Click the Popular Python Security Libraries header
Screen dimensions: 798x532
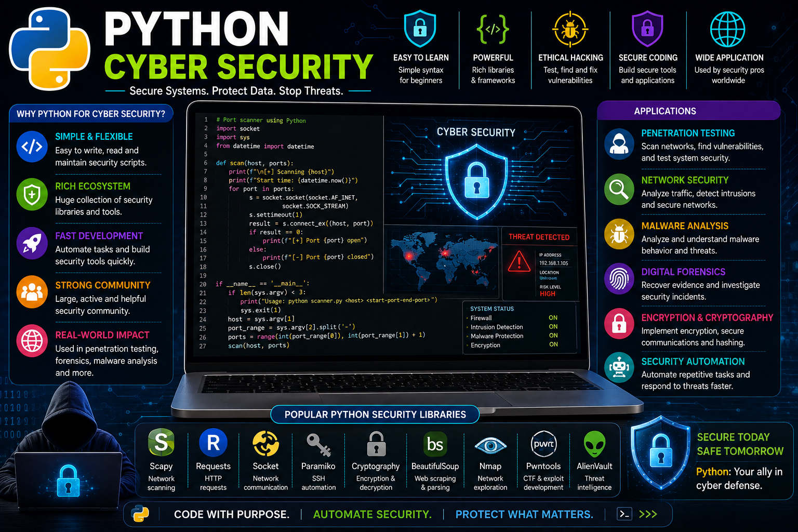[375, 414]
